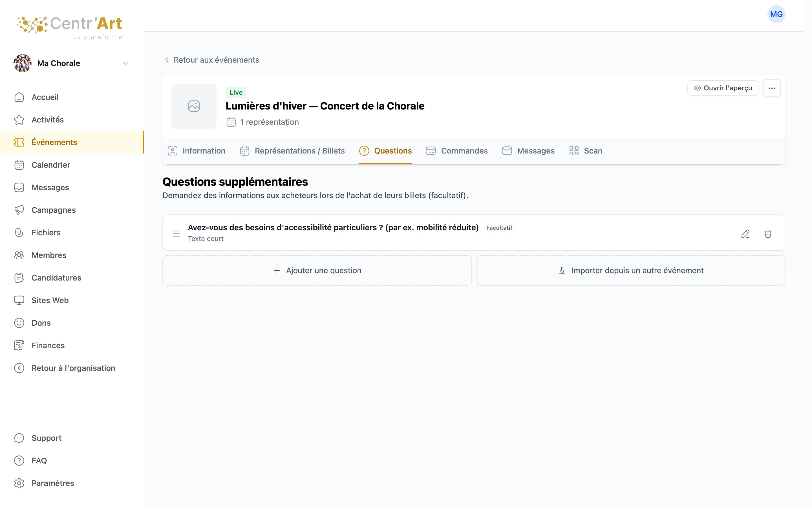Screen dimensions: 812x508
Task: Expand the Ma Chorale organisation switcher
Action: [x=71, y=63]
